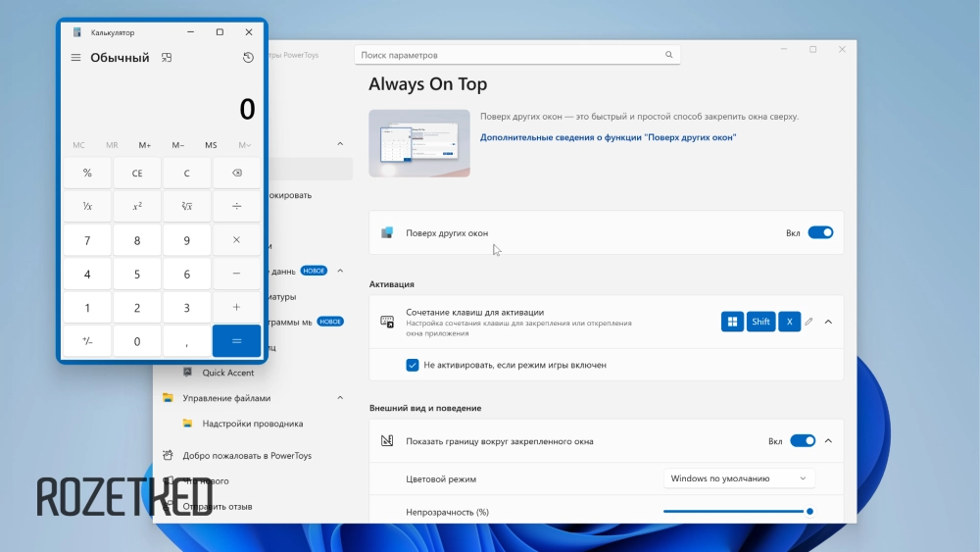
Task: Collapse the 'Сочетание клавиш для активации' section
Action: (828, 322)
